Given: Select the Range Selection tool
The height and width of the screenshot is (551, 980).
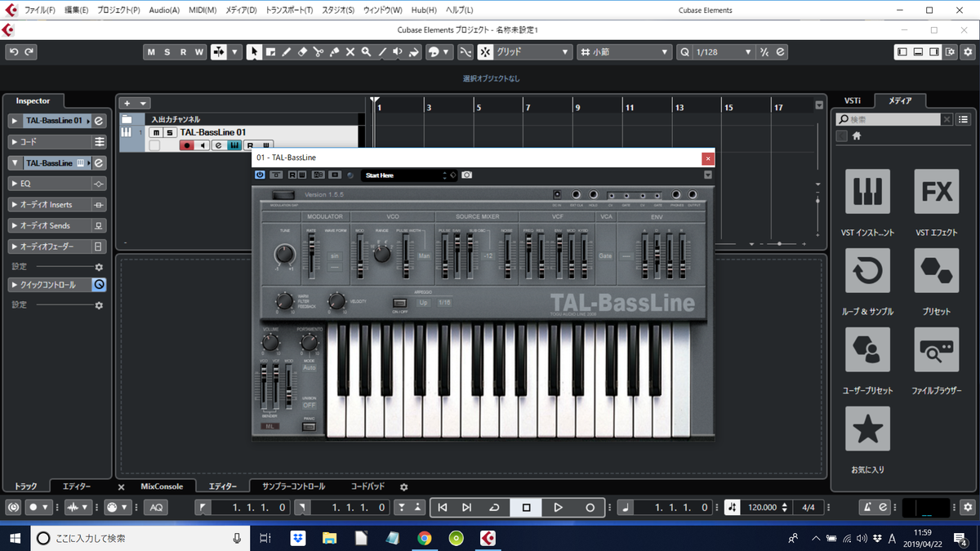Looking at the screenshot, I should tap(270, 51).
